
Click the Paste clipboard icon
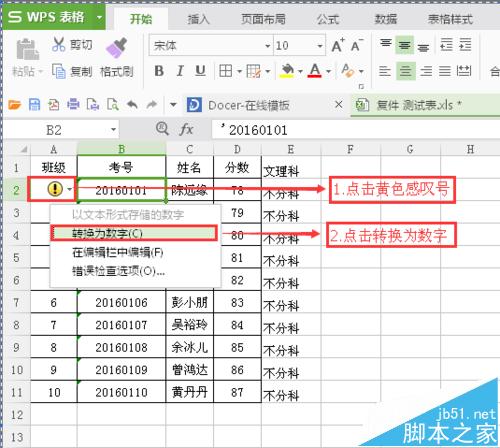tap(27, 50)
